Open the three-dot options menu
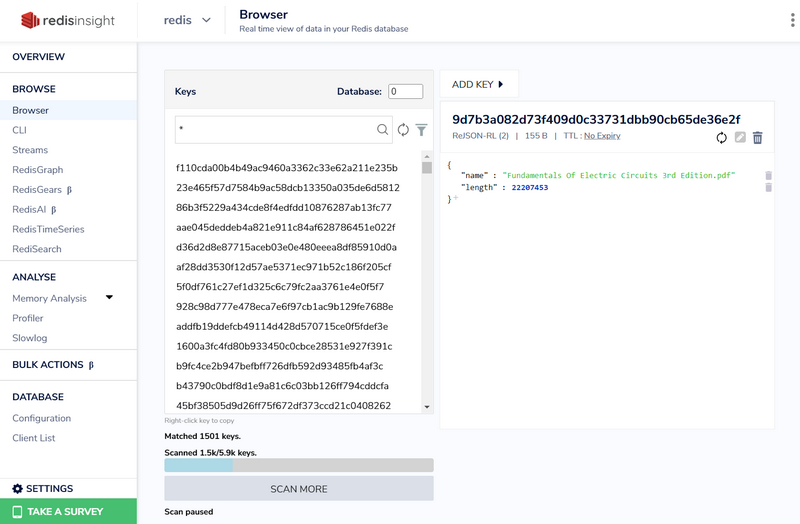This screenshot has height=524, width=800. [x=792, y=20]
